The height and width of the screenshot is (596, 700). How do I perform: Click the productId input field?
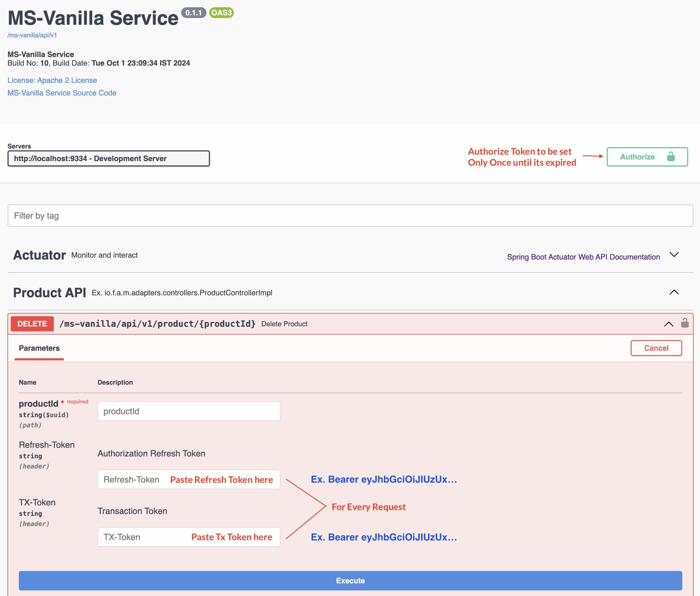point(188,411)
